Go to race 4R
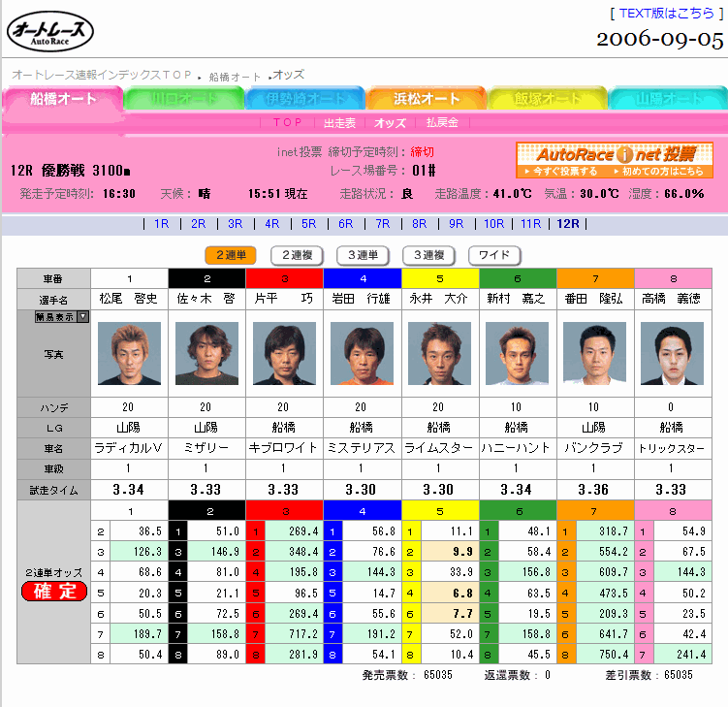 tap(272, 224)
